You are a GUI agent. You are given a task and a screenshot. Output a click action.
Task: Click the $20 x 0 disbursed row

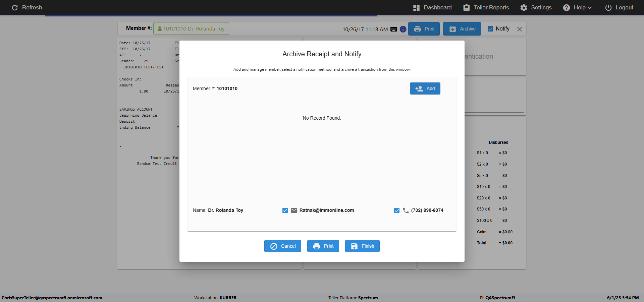(x=492, y=198)
